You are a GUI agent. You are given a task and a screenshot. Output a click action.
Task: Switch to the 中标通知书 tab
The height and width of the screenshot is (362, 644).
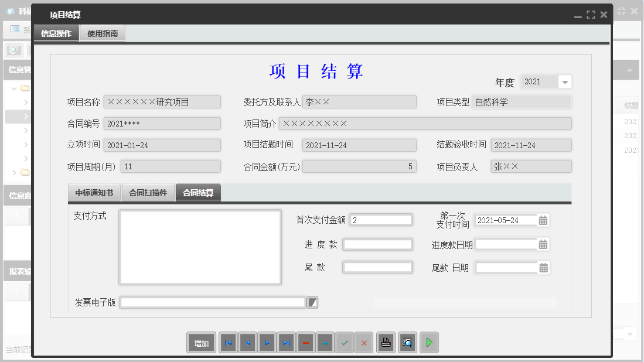(x=94, y=191)
